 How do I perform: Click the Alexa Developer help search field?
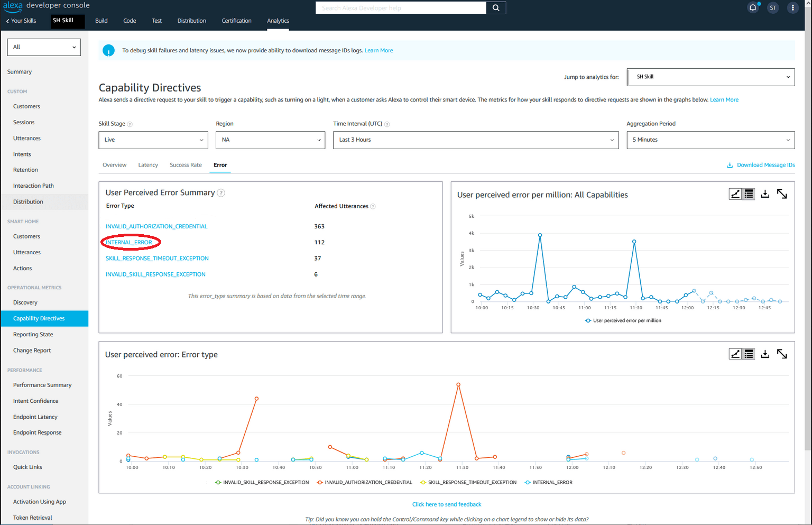pyautogui.click(x=401, y=8)
